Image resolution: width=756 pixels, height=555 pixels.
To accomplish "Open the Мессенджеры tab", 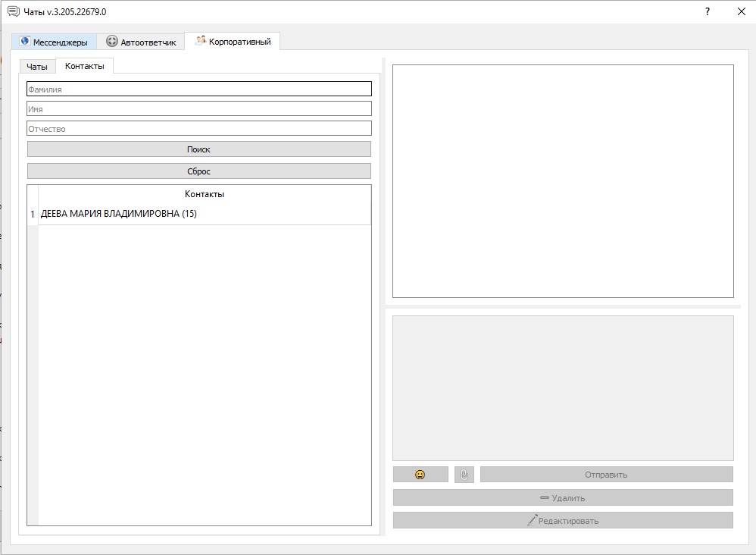I will tap(54, 42).
